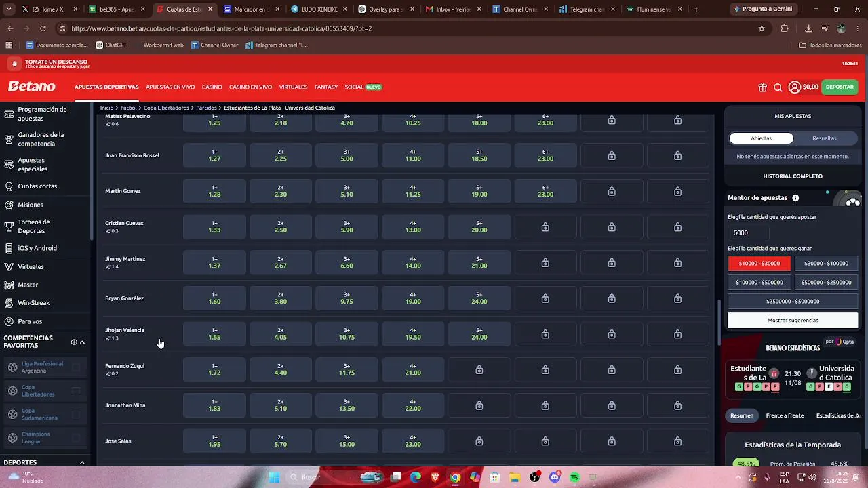Check the Liga Profesional Argentina favorite checkbox
This screenshot has height=488, width=868.
(x=76, y=367)
